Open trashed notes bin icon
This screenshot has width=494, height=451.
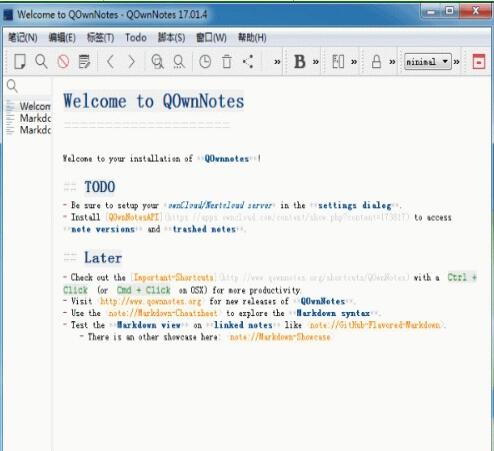pyautogui.click(x=227, y=62)
